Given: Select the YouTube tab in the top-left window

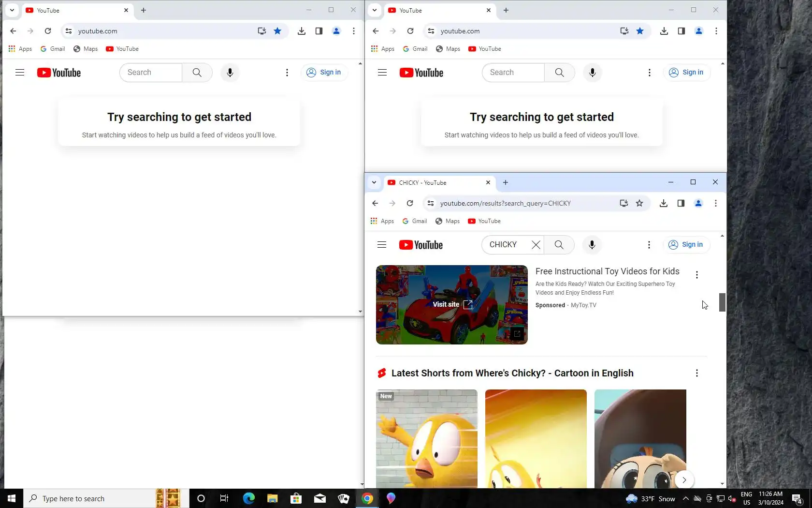Looking at the screenshot, I should [x=77, y=10].
